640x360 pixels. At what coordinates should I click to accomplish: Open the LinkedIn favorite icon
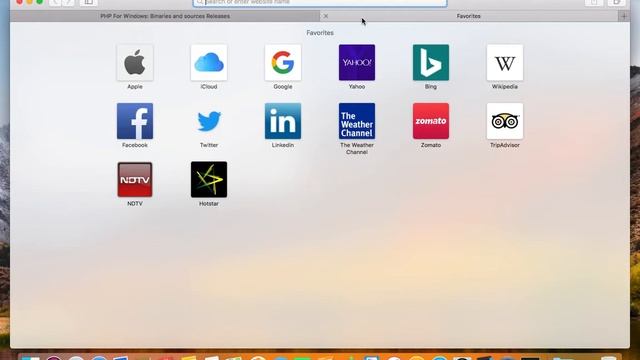click(283, 121)
